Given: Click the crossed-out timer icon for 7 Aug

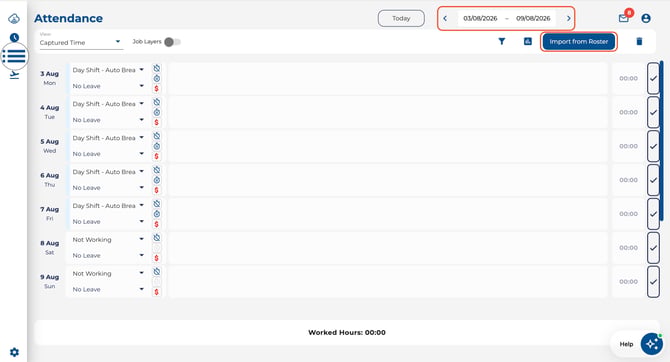Looking at the screenshot, I should (x=157, y=204).
